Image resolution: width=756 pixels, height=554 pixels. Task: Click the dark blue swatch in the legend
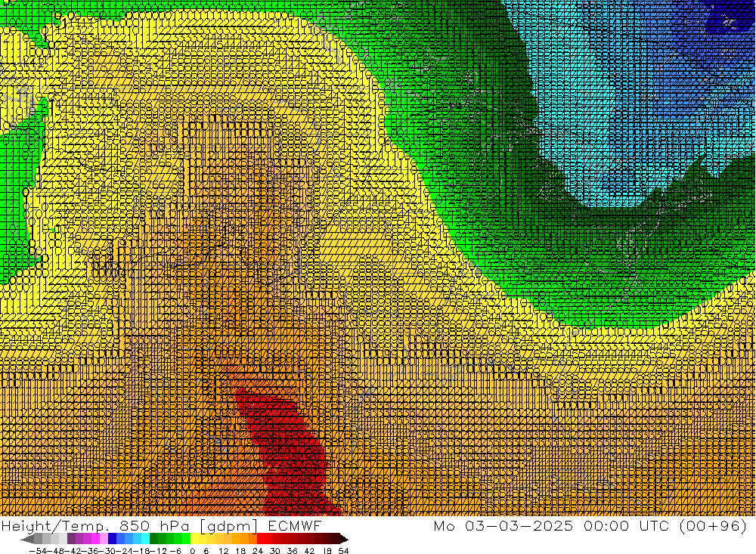[112, 539]
